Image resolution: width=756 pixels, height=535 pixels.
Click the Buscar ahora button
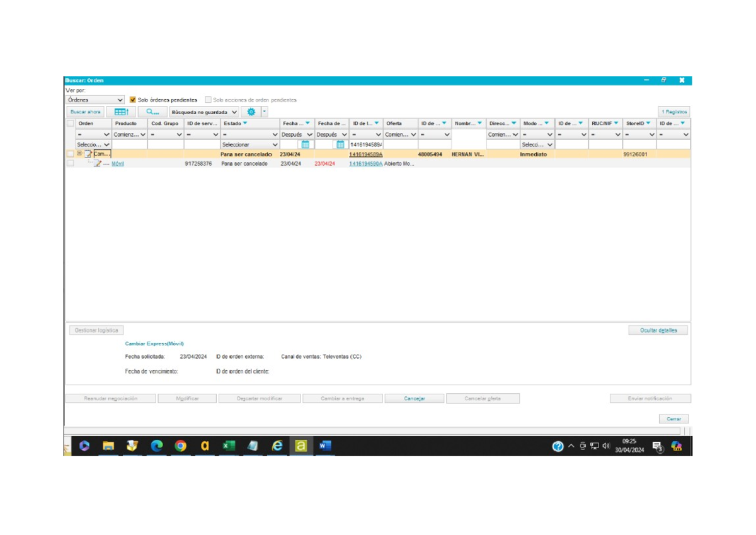tap(85, 112)
